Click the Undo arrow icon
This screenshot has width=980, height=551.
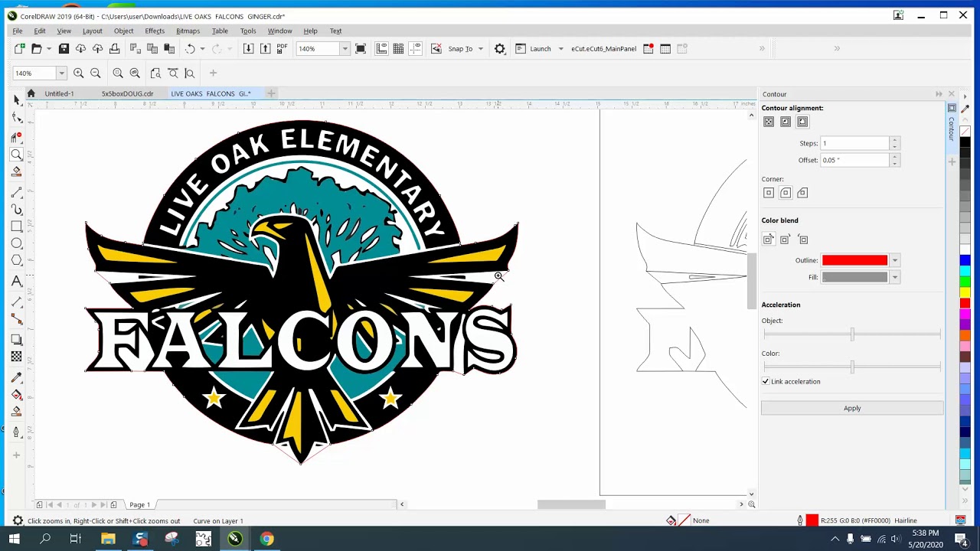point(190,49)
